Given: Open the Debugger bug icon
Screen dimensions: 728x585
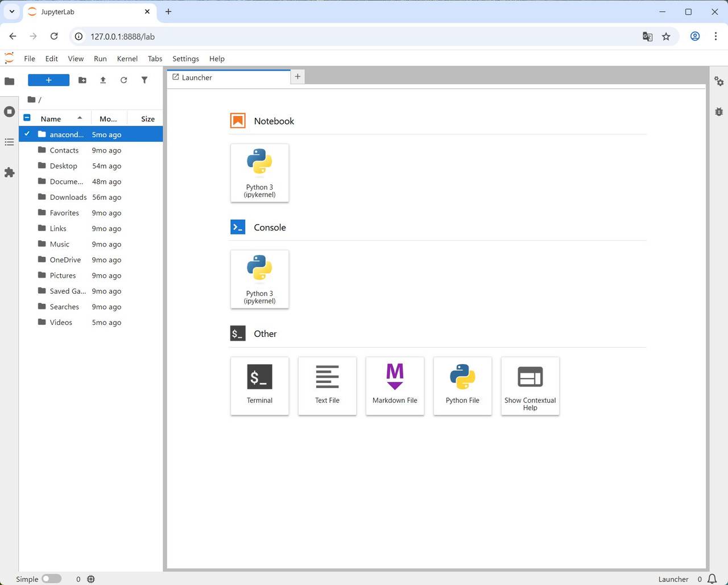Looking at the screenshot, I should coord(719,112).
